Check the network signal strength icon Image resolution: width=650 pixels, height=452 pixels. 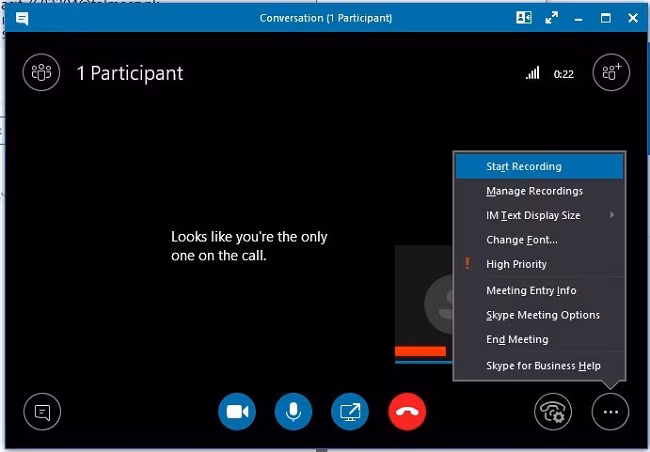click(533, 73)
